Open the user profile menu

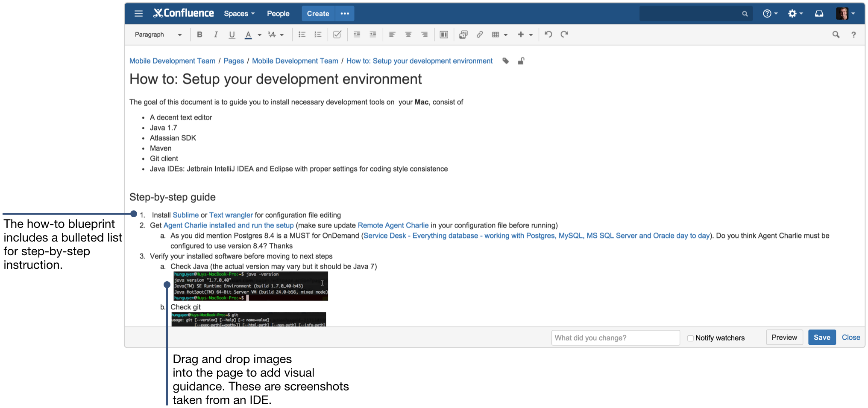[845, 14]
